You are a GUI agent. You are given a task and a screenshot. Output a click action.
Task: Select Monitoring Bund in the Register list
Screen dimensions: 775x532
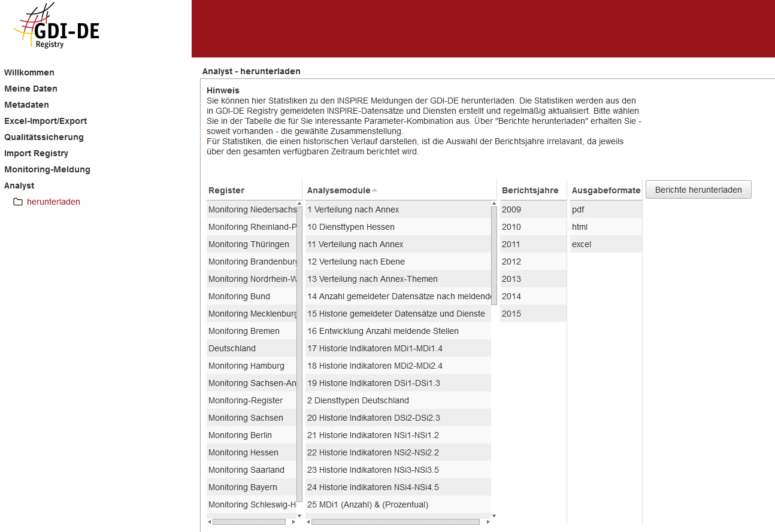239,296
